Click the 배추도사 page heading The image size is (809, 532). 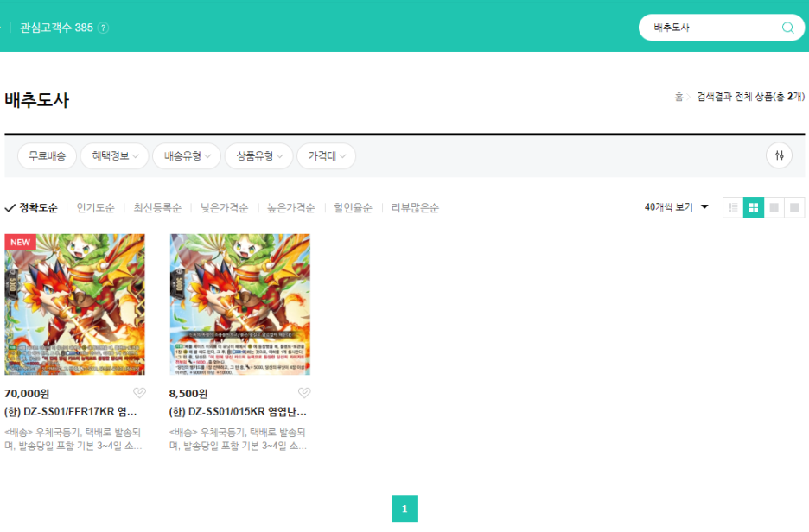[x=37, y=99]
